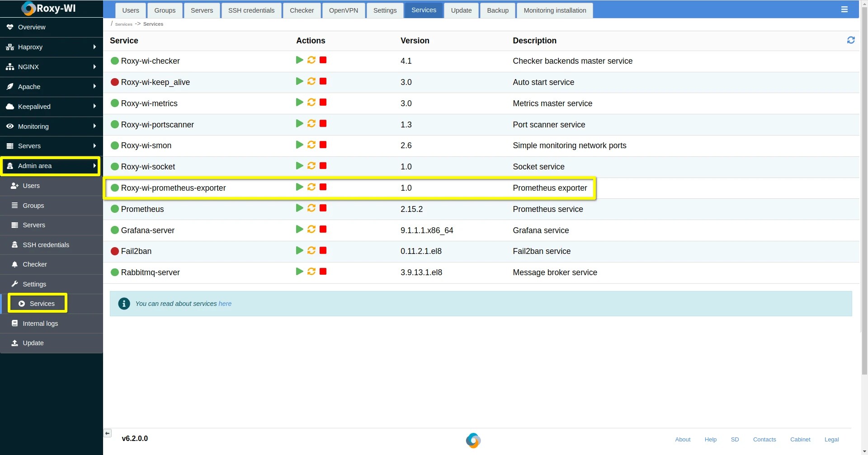Stop the Fail2ban service
The width and height of the screenshot is (868, 455).
pyautogui.click(x=323, y=250)
